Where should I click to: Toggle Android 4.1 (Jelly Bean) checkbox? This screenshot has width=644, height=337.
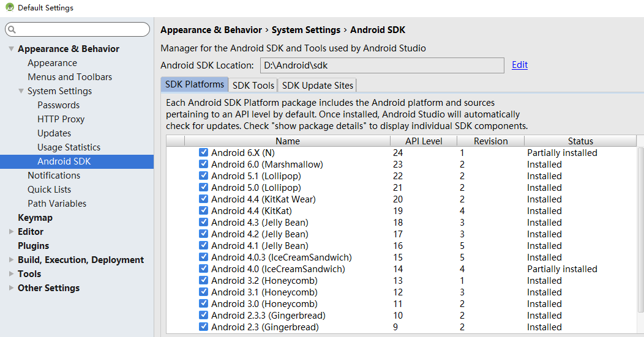203,245
